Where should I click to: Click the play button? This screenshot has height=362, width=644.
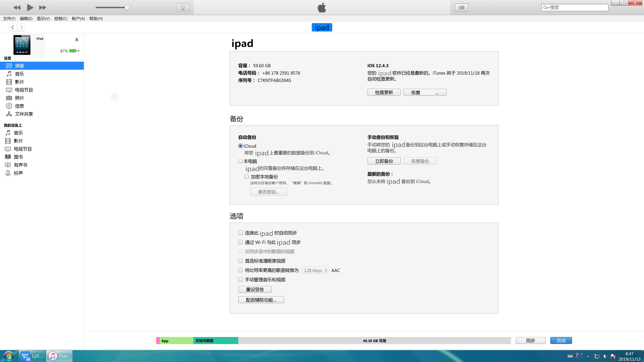[x=30, y=8]
